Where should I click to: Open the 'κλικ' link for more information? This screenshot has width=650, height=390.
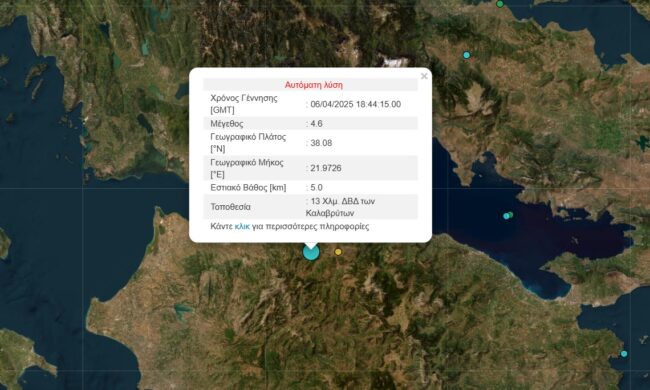click(x=242, y=226)
